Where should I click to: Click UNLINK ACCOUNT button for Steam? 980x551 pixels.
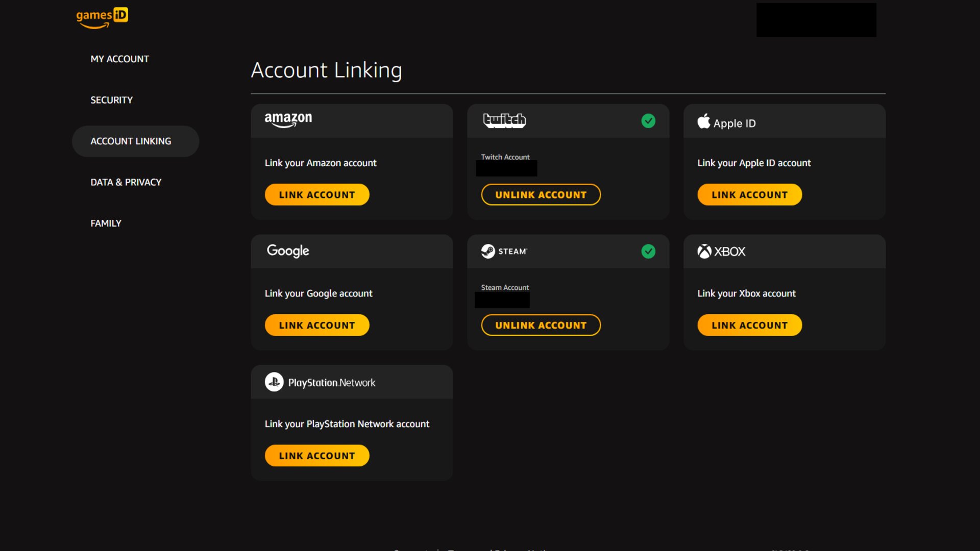click(541, 325)
